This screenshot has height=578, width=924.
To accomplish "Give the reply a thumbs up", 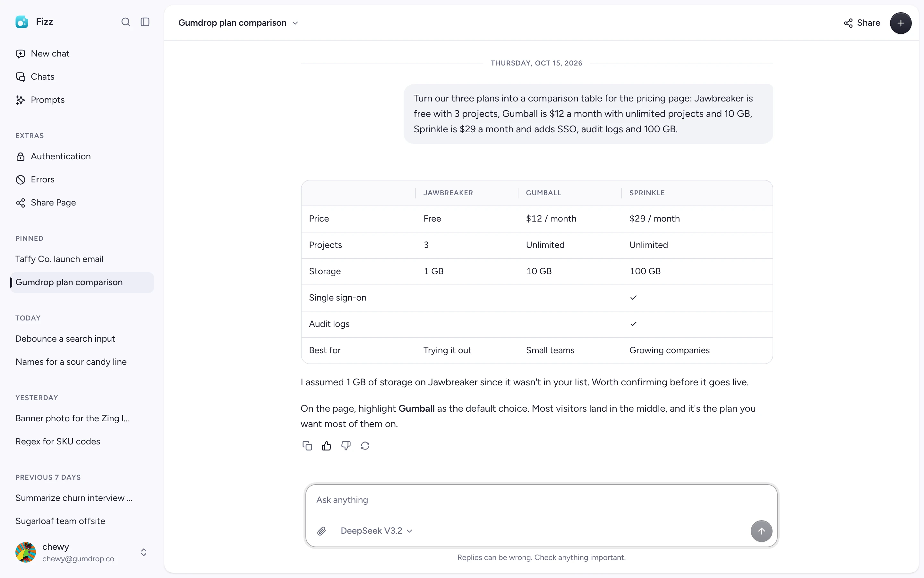I will pos(327,446).
